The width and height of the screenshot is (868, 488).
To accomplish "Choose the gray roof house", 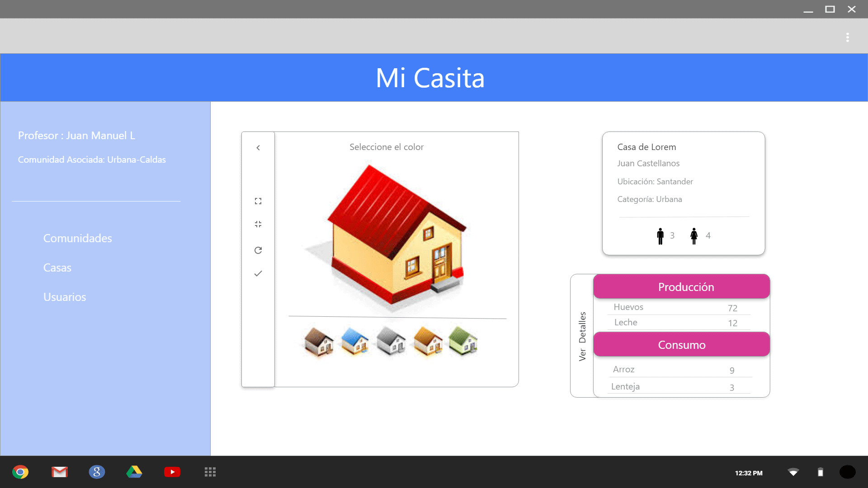I will coord(391,342).
